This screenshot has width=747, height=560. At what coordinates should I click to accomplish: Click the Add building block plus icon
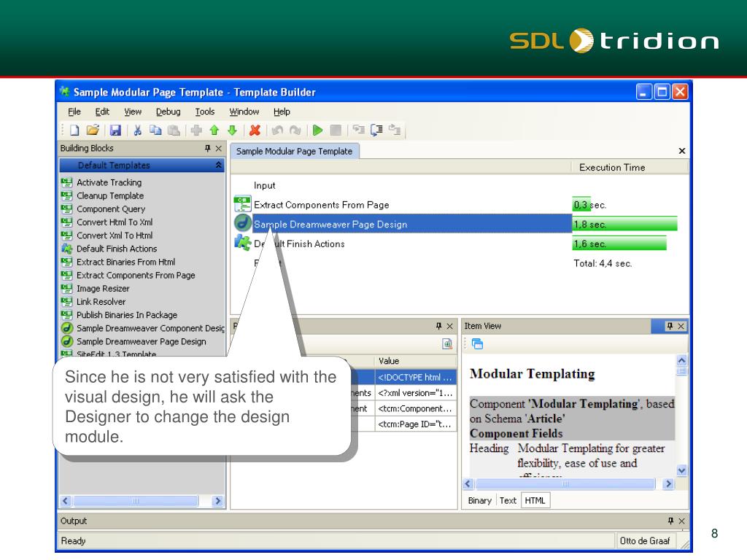pyautogui.click(x=196, y=130)
